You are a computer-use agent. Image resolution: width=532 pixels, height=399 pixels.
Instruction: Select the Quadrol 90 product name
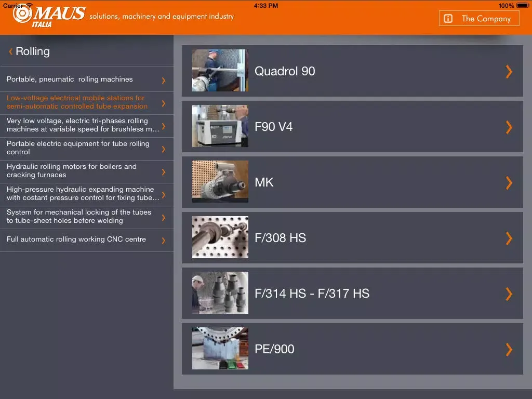[x=285, y=71]
